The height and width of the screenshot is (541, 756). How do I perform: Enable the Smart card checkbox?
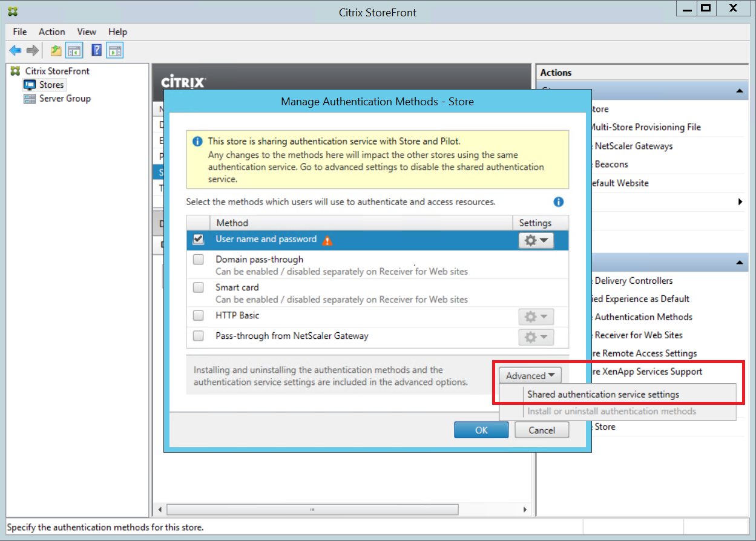(x=198, y=287)
